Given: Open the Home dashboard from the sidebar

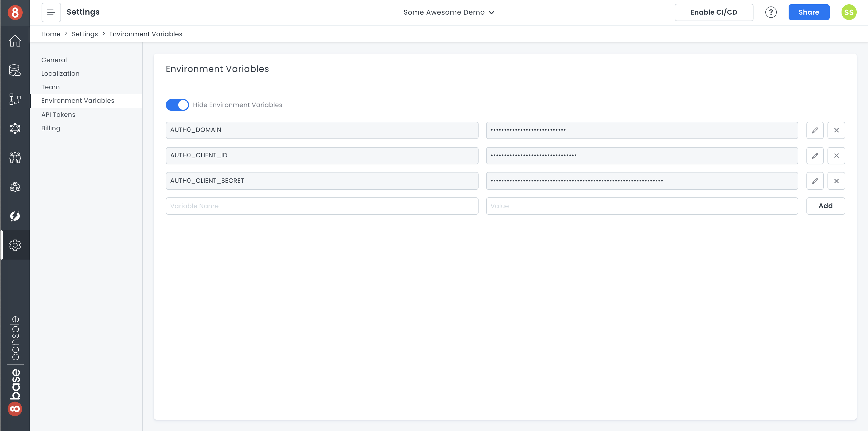Looking at the screenshot, I should 15,41.
